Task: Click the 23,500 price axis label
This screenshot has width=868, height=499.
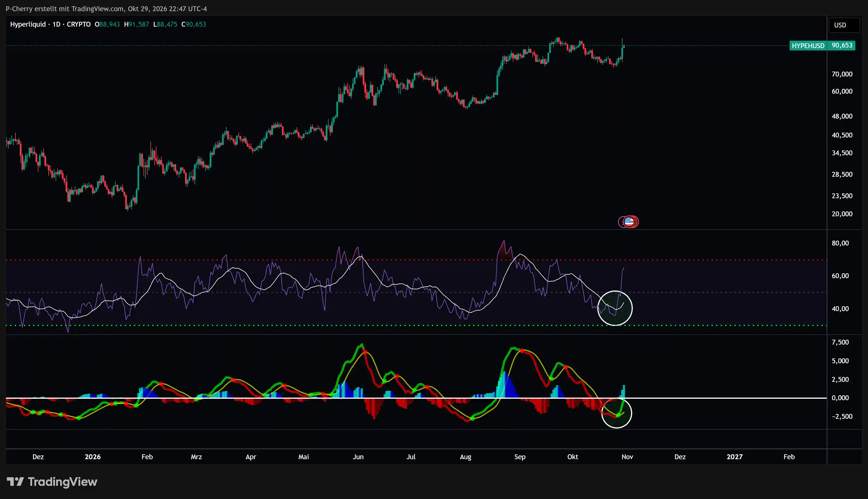Action: coord(842,196)
